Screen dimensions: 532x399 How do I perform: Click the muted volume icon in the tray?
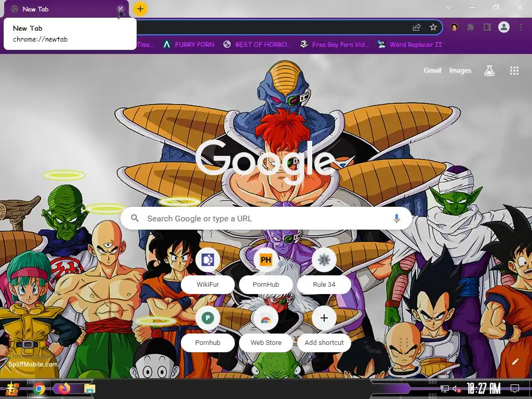pos(457,389)
